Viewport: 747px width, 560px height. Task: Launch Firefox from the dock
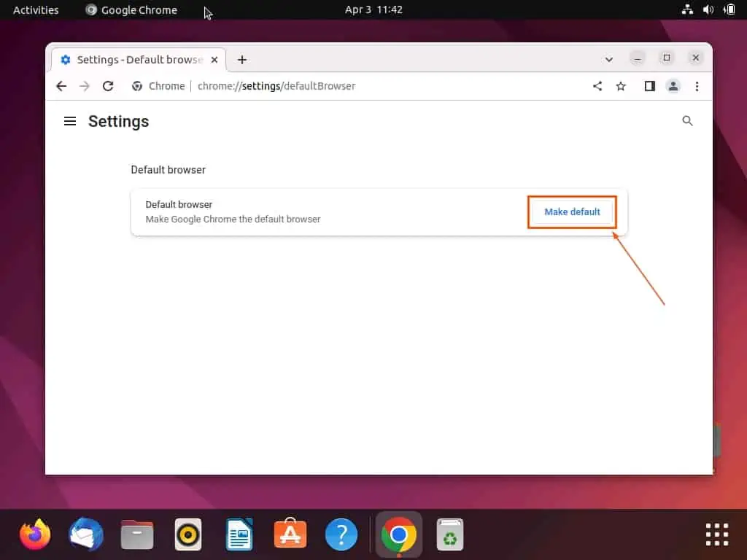(34, 534)
